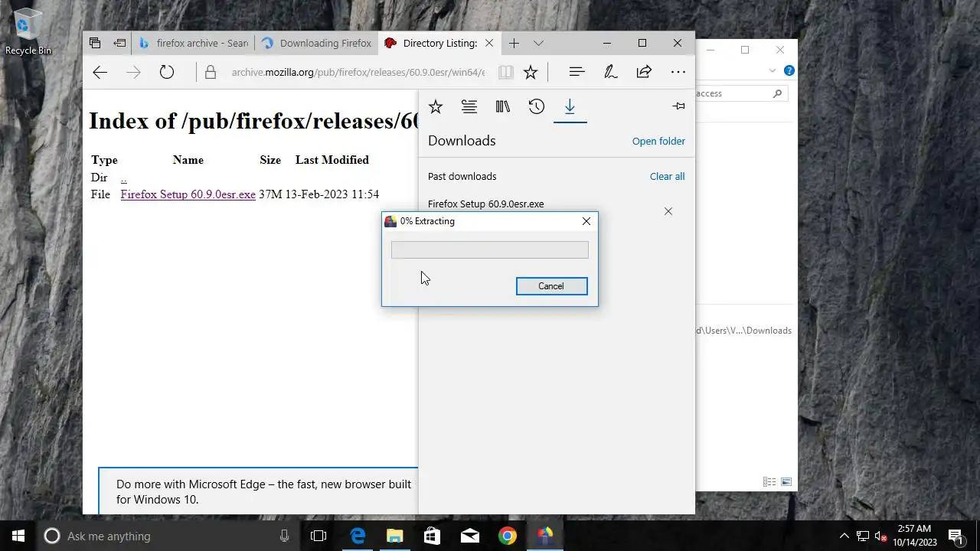Open the Recycle Bin desktop icon
Screen dimensions: 980x551
click(x=28, y=31)
